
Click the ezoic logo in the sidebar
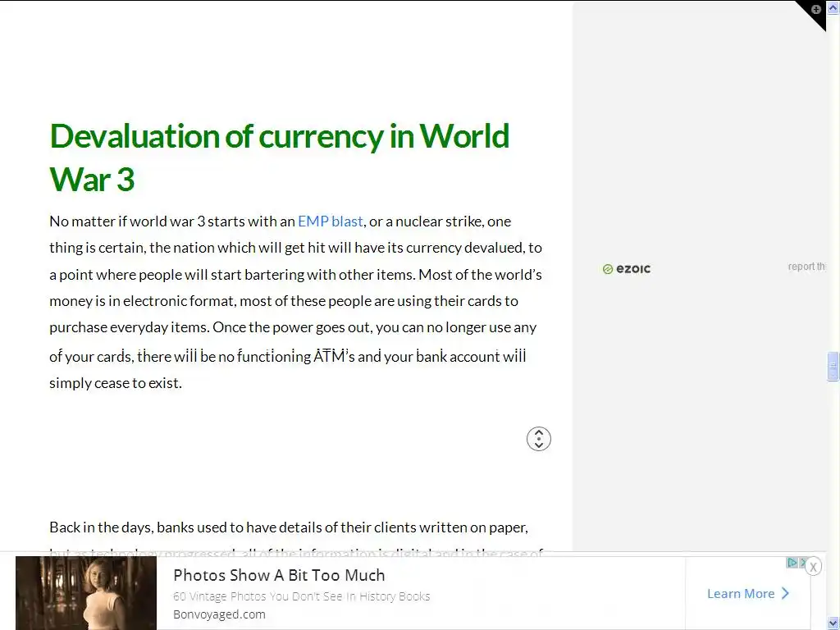tap(626, 269)
